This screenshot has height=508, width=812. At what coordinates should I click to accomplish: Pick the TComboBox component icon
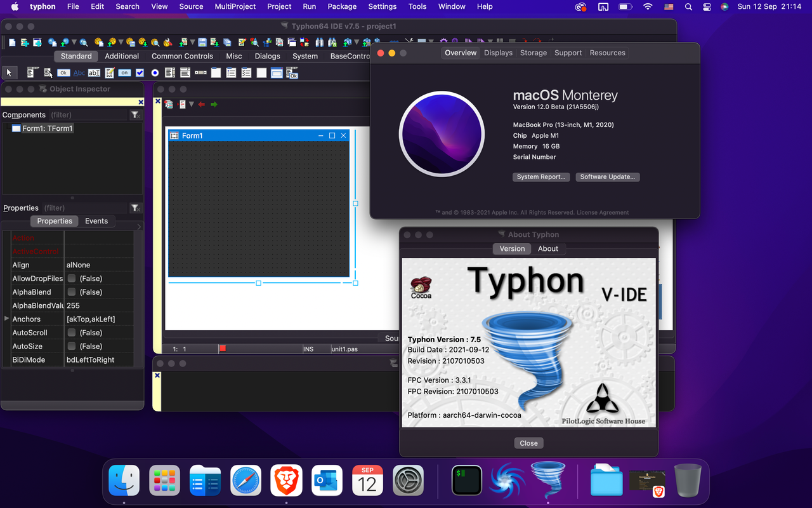click(185, 72)
